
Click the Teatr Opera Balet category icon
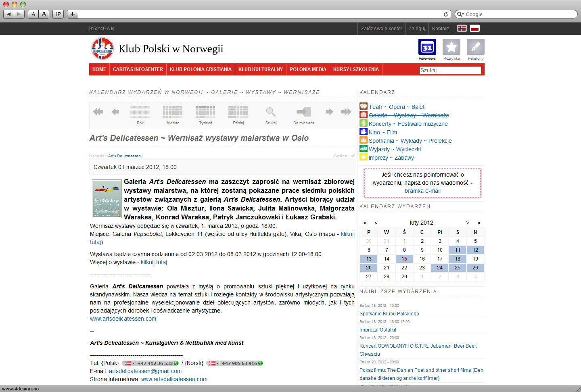[x=364, y=106]
